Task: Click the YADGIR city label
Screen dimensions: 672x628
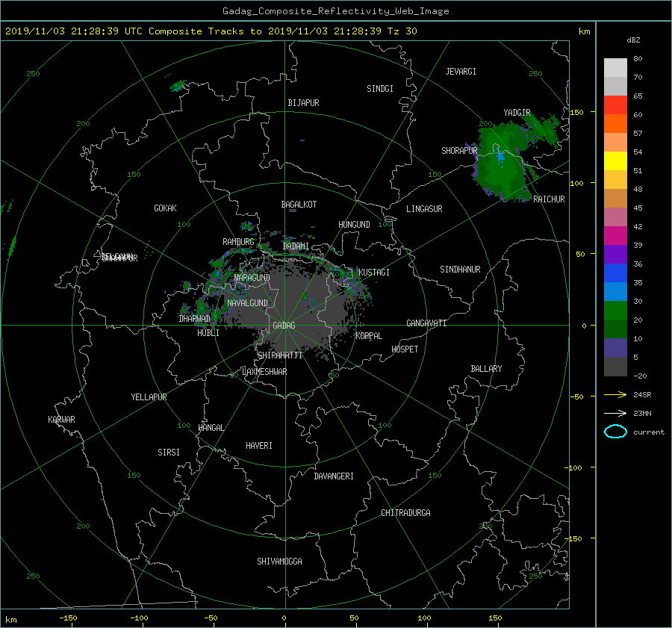Action: click(517, 113)
